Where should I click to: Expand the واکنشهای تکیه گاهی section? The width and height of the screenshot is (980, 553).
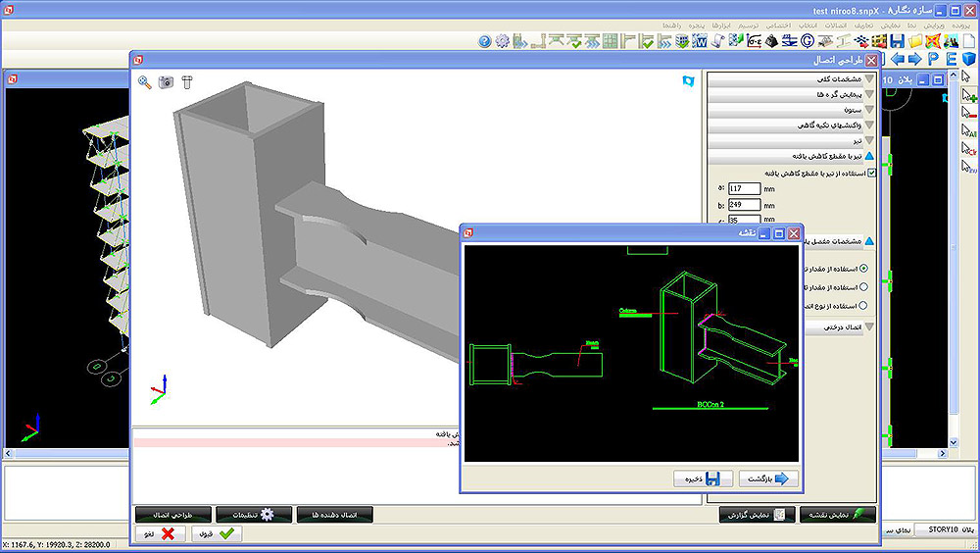791,126
